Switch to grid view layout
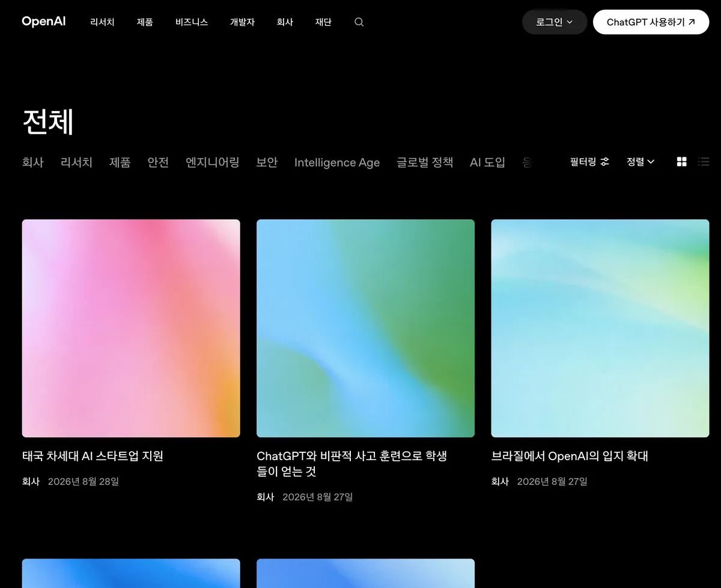721x588 pixels. click(x=681, y=162)
